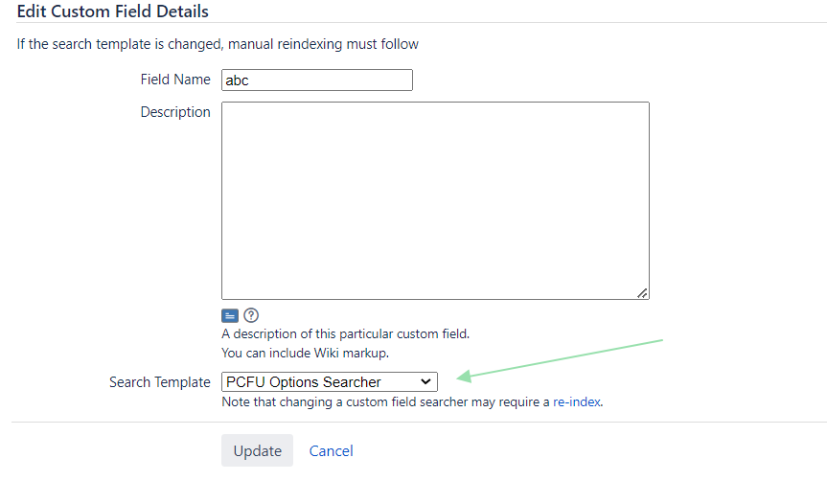Viewport: 827px width, 504px height.
Task: Click the Search Template label
Action: coord(160,382)
